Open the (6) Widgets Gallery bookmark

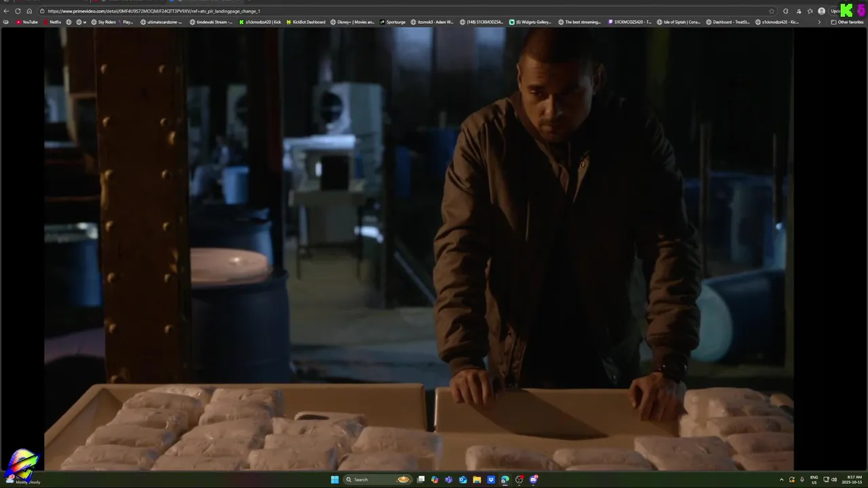(530, 22)
